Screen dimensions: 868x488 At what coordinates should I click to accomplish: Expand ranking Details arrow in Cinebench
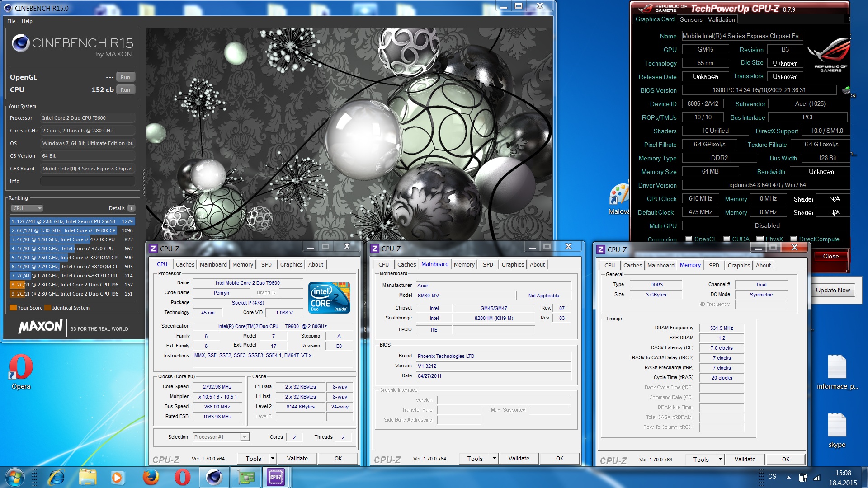click(131, 208)
